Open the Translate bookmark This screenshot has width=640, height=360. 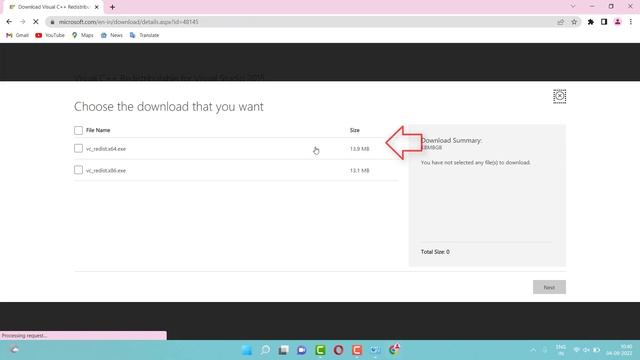tap(144, 35)
